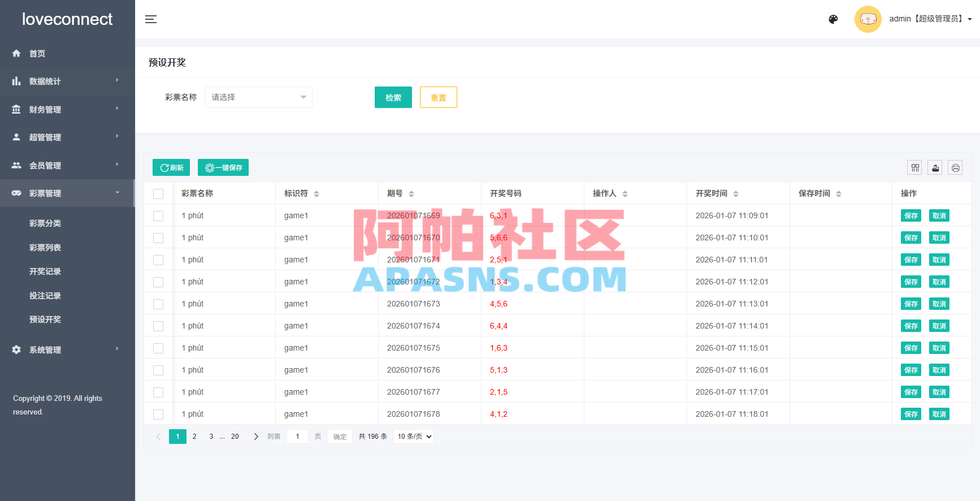Click the 重置 reset button

point(439,97)
